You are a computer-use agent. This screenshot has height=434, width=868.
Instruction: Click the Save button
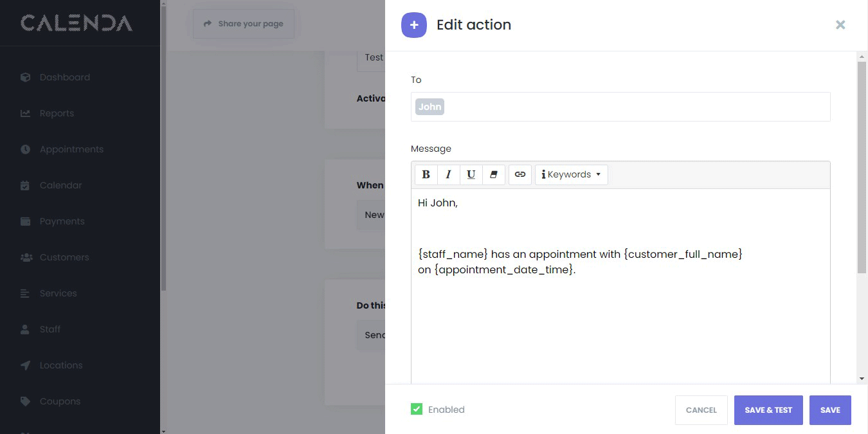click(829, 410)
